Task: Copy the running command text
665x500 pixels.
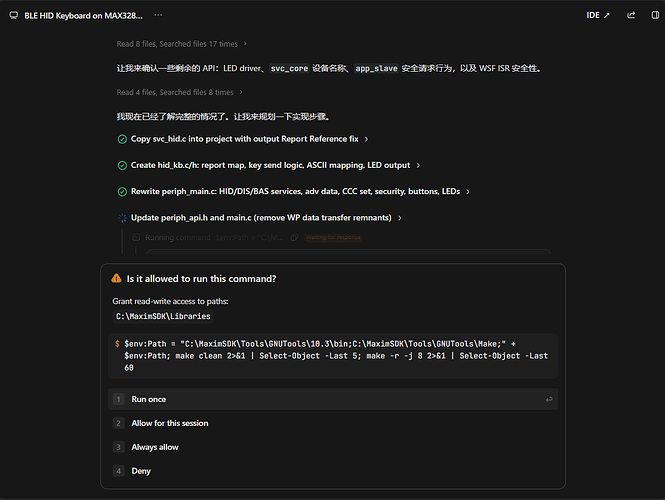Action: (x=294, y=237)
